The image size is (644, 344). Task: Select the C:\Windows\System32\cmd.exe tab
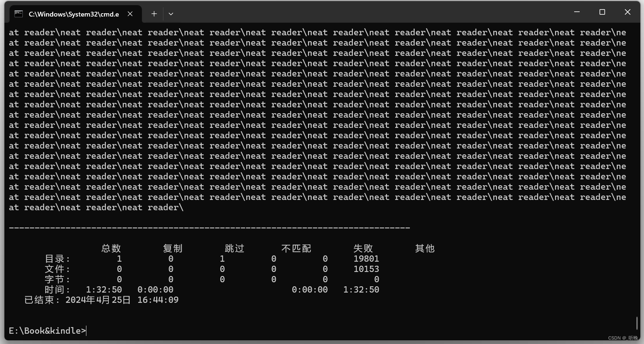click(75, 14)
